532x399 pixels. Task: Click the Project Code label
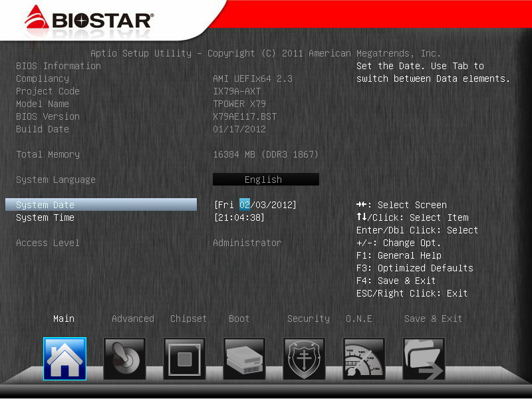pyautogui.click(x=48, y=91)
